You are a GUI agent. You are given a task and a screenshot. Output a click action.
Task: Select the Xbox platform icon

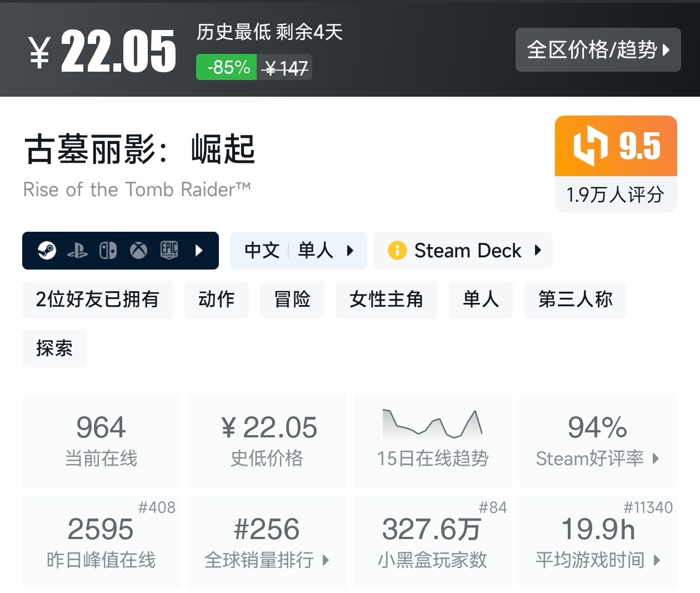coord(138,251)
